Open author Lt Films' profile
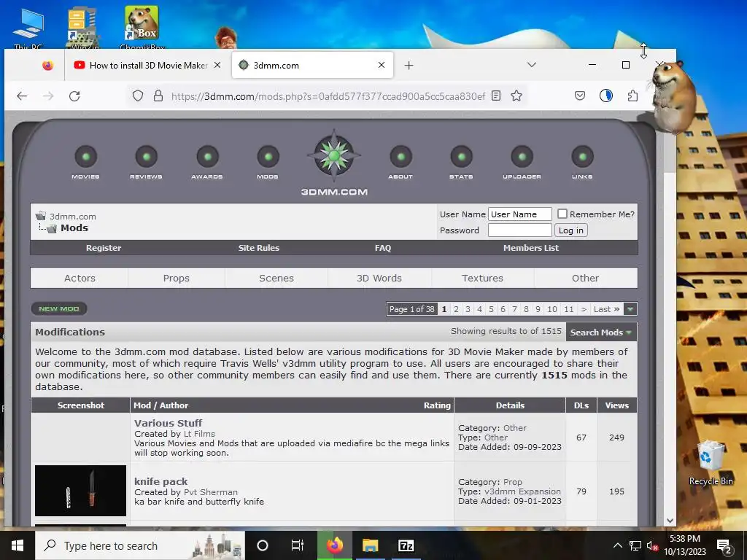This screenshot has width=747, height=560. (x=199, y=434)
